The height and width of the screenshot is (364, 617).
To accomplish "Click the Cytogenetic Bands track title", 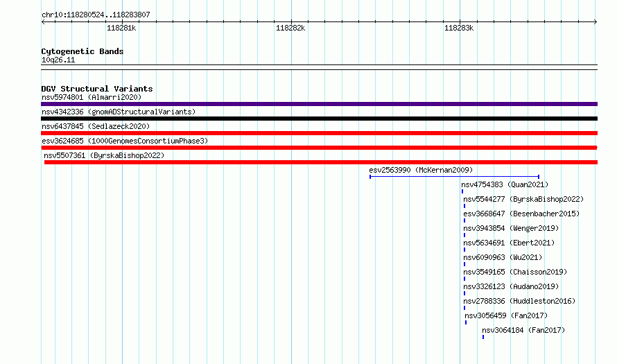I will (x=82, y=51).
